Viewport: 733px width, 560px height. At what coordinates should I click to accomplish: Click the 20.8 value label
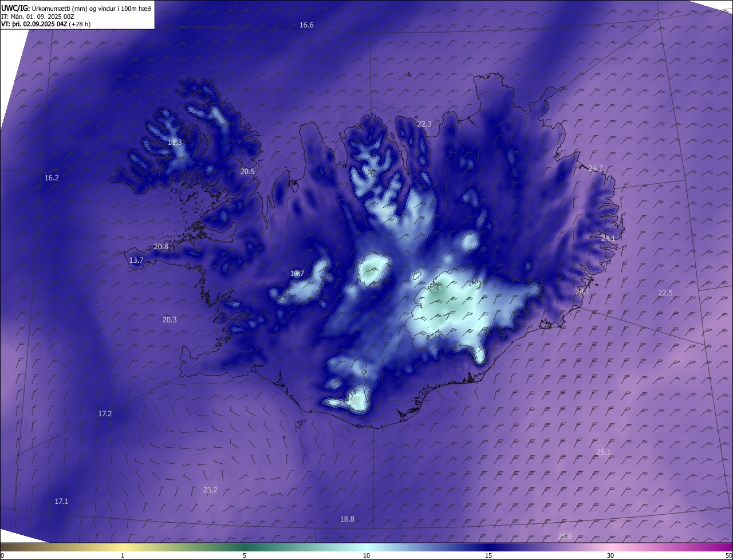pos(161,246)
